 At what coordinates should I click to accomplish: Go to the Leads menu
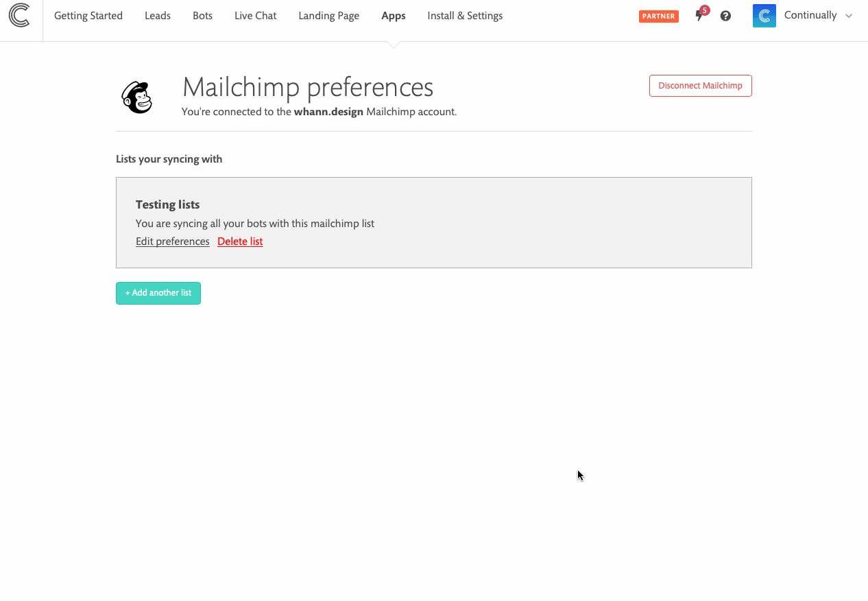coord(158,15)
